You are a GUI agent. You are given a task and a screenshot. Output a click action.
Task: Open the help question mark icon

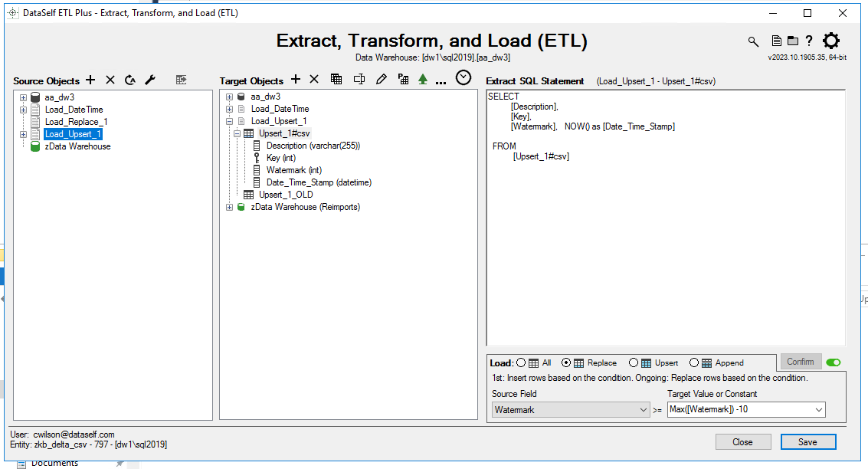point(810,41)
